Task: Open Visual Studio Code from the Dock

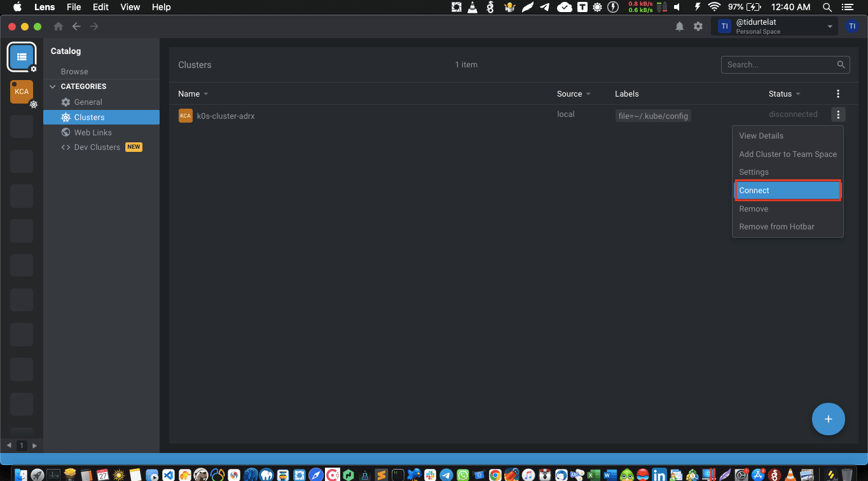Action: point(169,474)
